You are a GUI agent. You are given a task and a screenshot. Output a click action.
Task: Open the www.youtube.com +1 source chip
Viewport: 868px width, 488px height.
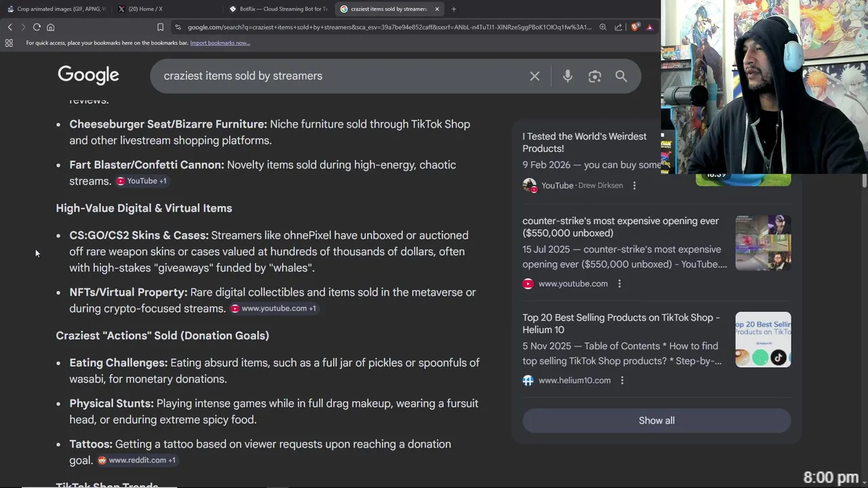pos(273,308)
